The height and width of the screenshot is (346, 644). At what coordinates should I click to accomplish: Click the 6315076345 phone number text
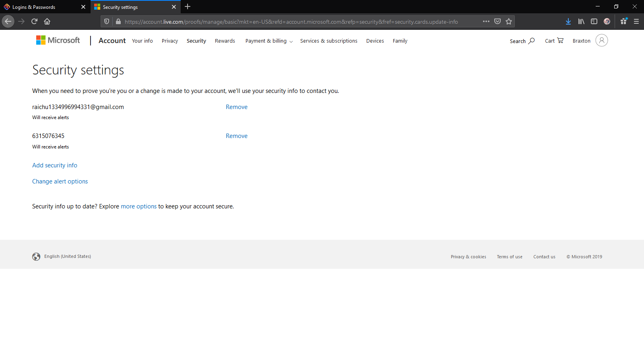[48, 136]
